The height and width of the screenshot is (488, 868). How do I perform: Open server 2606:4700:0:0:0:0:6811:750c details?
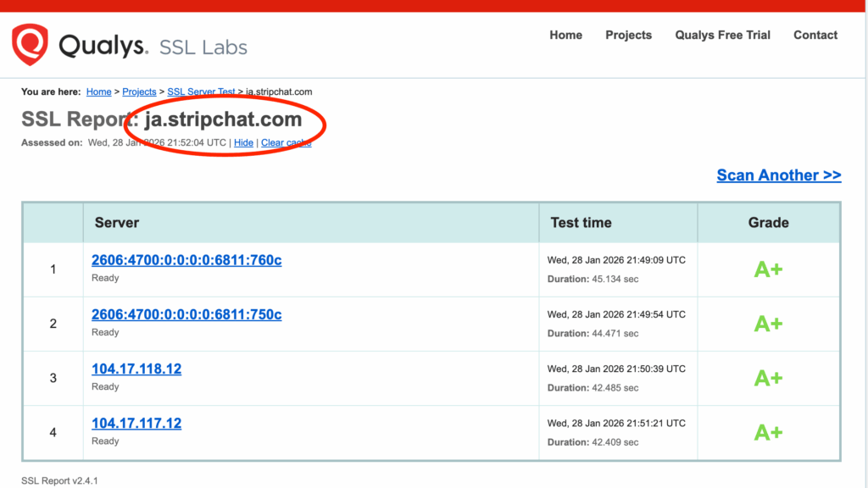point(186,314)
